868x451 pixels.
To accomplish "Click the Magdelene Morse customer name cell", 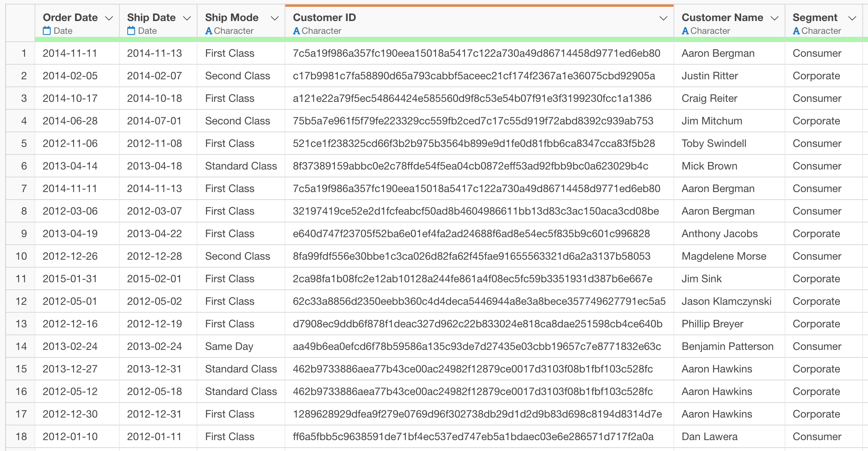I will [x=723, y=256].
